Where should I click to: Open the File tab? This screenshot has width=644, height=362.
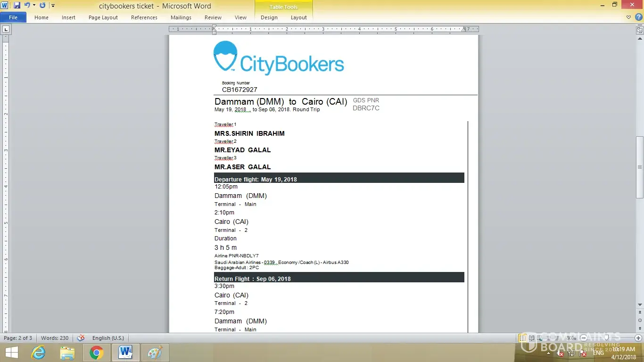coord(13,17)
